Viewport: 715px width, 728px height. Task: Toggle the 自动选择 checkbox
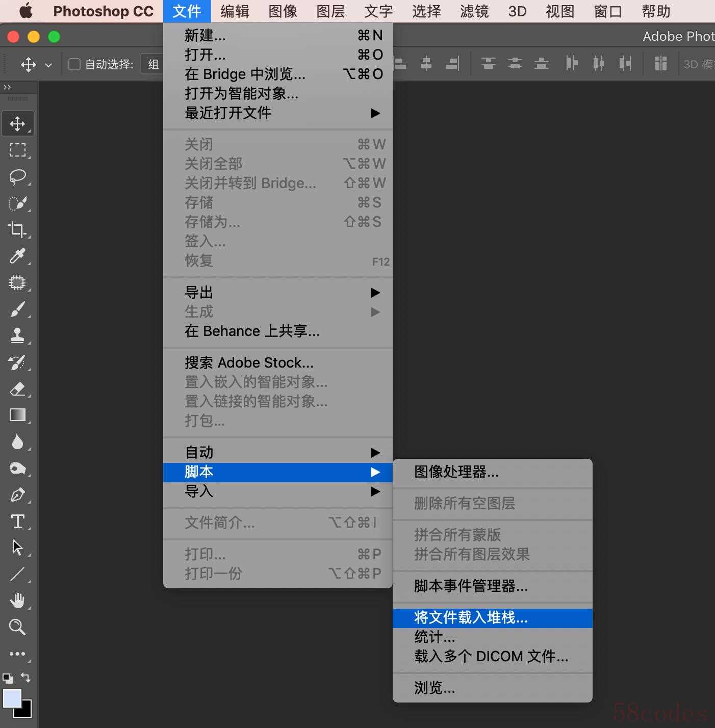[74, 64]
